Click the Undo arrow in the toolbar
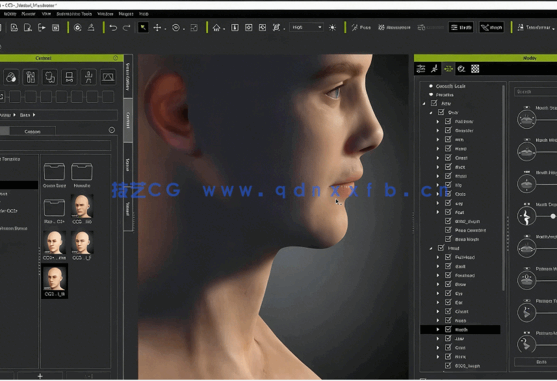Screen dimensions: 557x381 pos(113,27)
